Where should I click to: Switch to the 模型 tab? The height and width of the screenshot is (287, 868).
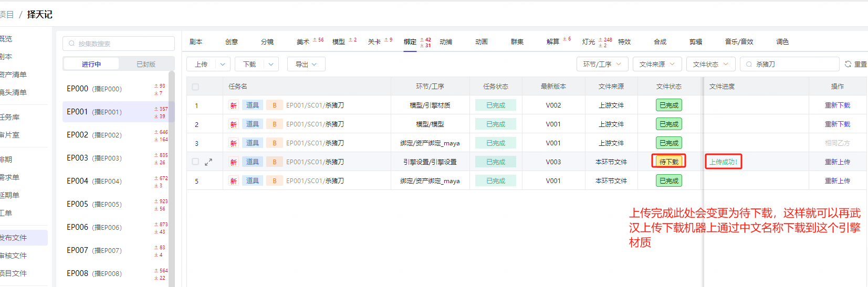pos(339,42)
